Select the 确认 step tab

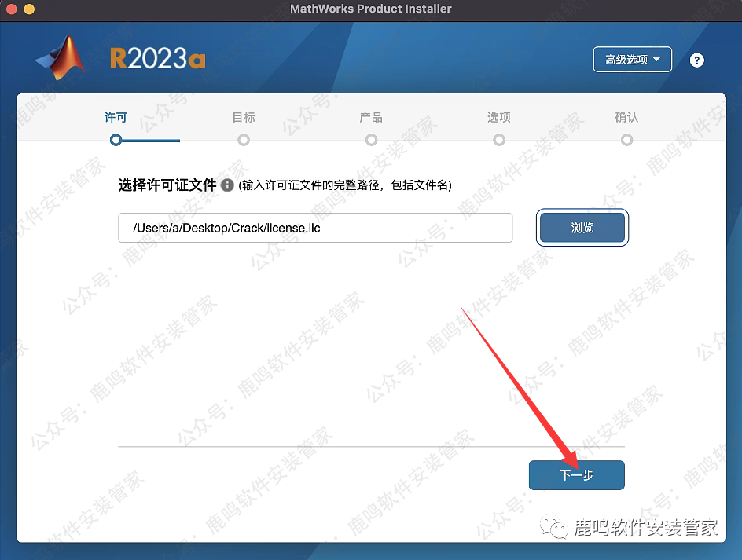[x=626, y=117]
